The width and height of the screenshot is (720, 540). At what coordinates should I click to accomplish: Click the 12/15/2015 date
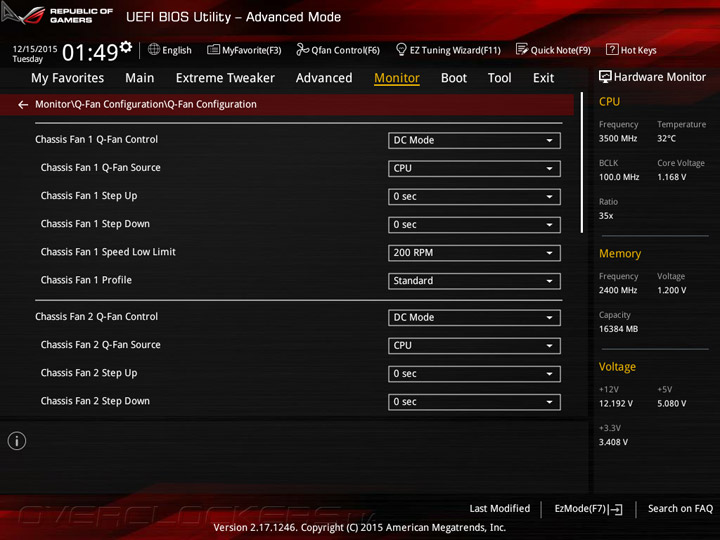[x=35, y=49]
